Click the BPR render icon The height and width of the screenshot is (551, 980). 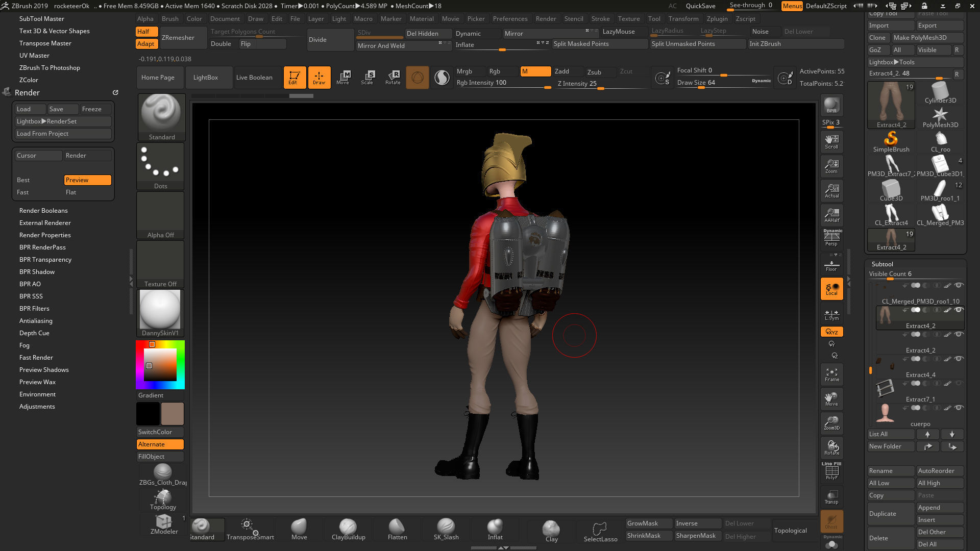point(831,106)
